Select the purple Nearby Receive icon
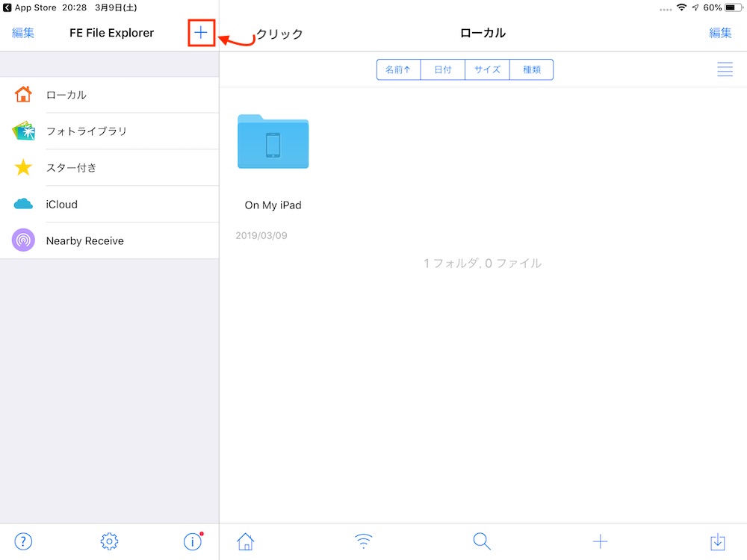Viewport: 747px width, 560px height. pos(23,240)
